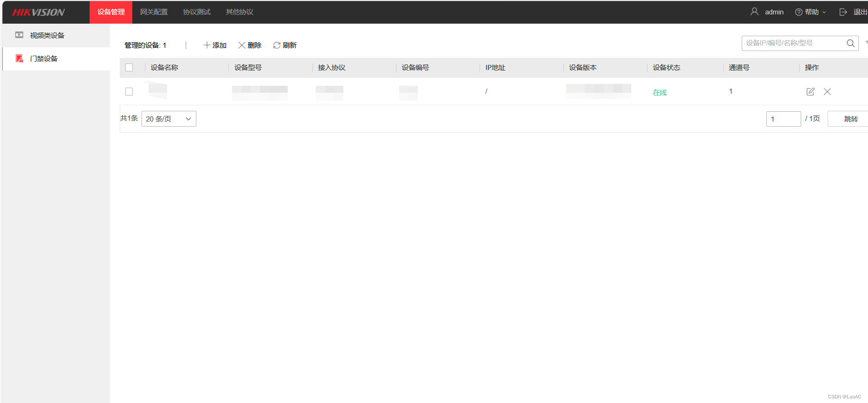The height and width of the screenshot is (403, 868).
Task: Click the 管理的设备: 1 label
Action: click(x=145, y=45)
